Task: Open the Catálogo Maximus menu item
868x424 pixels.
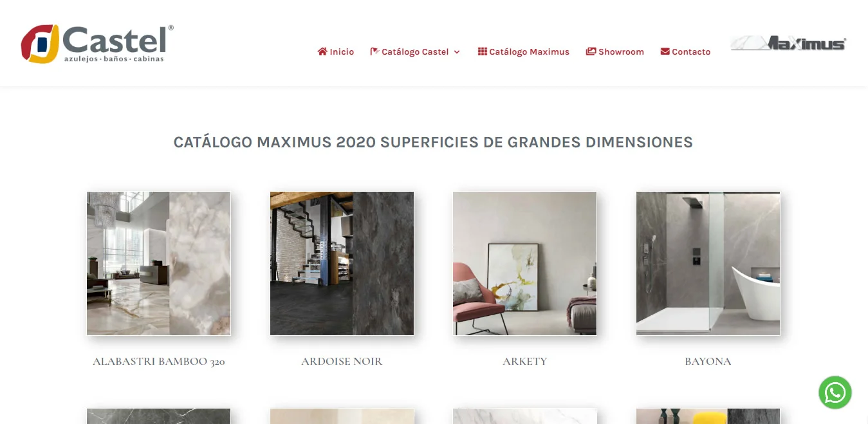Action: (x=523, y=51)
